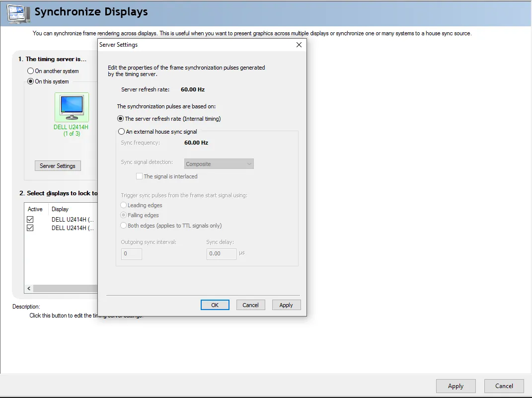Check 'The signal is interlaced' box
The height and width of the screenshot is (398, 532).
pos(140,176)
